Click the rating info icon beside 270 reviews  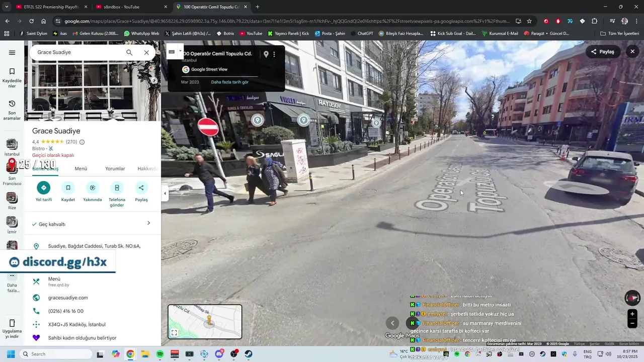tap(82, 142)
